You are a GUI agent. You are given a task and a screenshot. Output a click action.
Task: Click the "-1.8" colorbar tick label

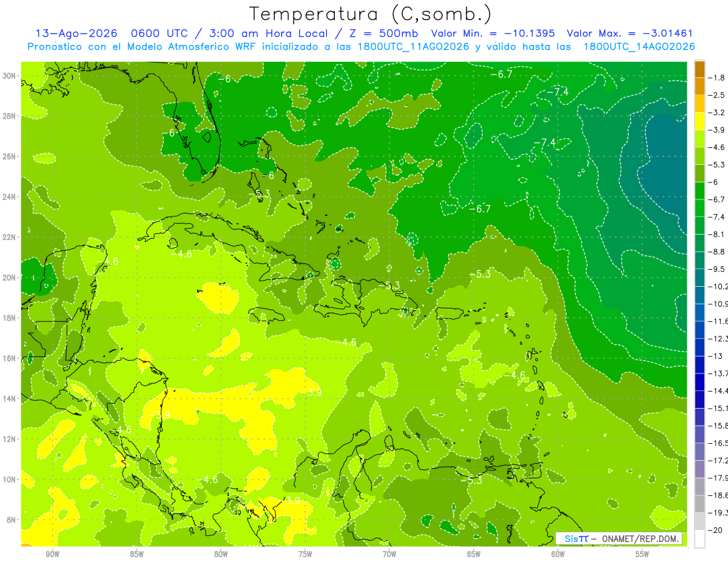(x=718, y=78)
